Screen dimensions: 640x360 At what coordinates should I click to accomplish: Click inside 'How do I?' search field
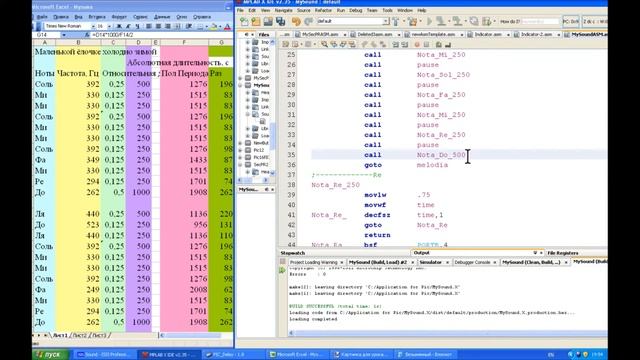click(540, 21)
